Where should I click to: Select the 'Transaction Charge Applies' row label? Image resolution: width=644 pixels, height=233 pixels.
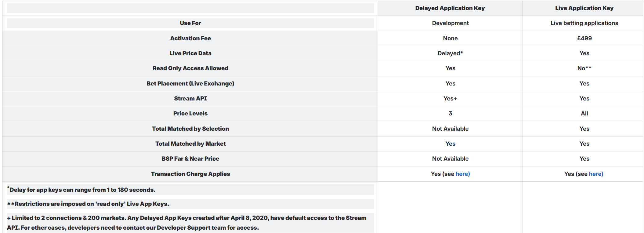click(x=190, y=174)
